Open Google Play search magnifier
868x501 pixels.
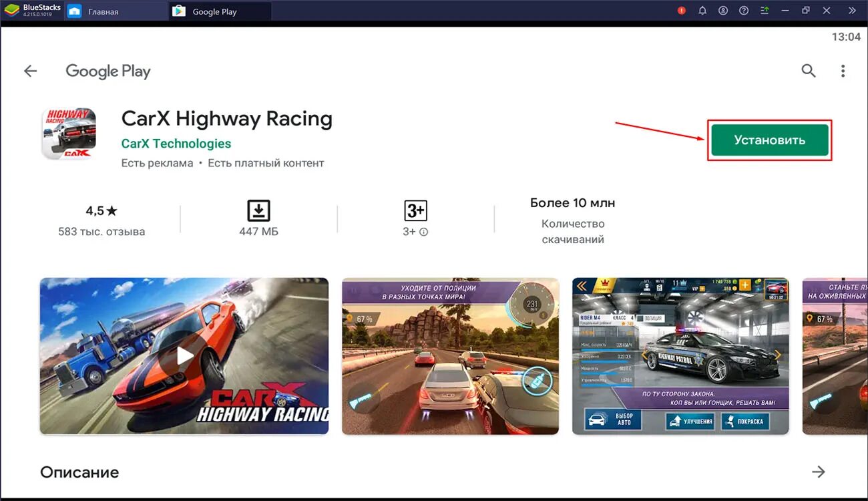click(x=809, y=71)
